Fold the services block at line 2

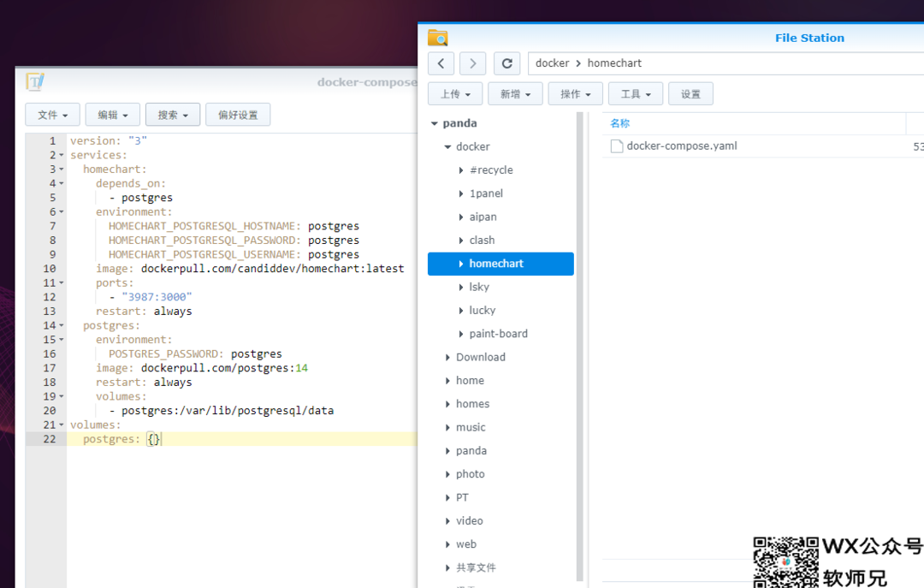[x=62, y=155]
